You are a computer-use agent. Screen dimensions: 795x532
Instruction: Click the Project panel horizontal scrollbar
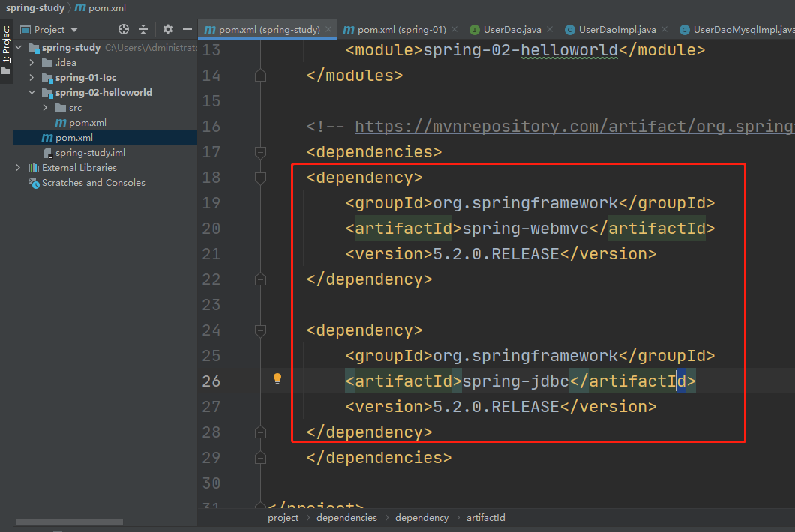click(69, 522)
